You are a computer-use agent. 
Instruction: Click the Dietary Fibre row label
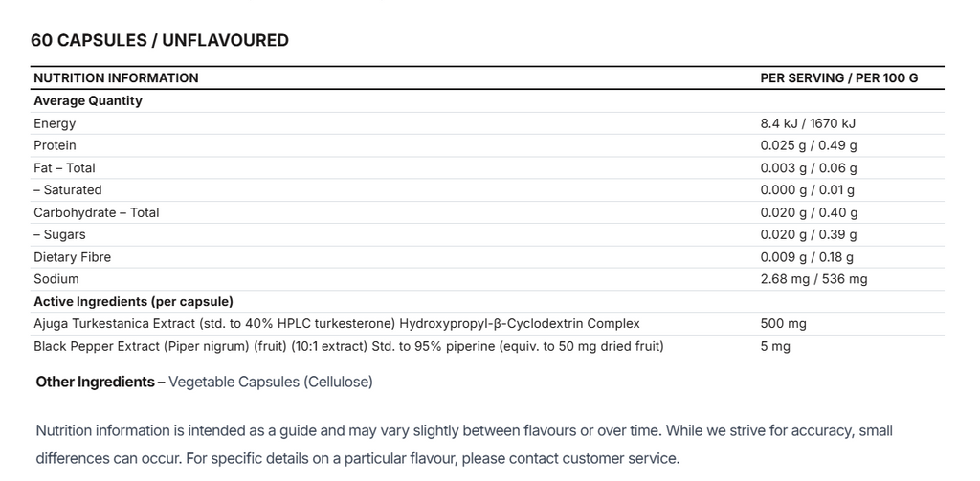[72, 257]
